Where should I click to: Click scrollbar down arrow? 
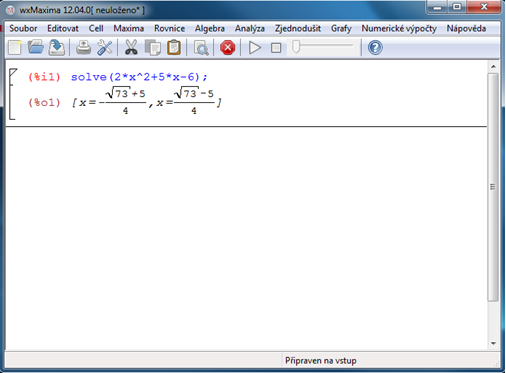[493, 343]
